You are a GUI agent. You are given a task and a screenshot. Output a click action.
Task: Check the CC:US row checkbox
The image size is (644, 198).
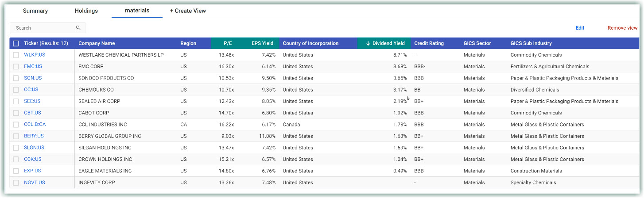tap(16, 90)
